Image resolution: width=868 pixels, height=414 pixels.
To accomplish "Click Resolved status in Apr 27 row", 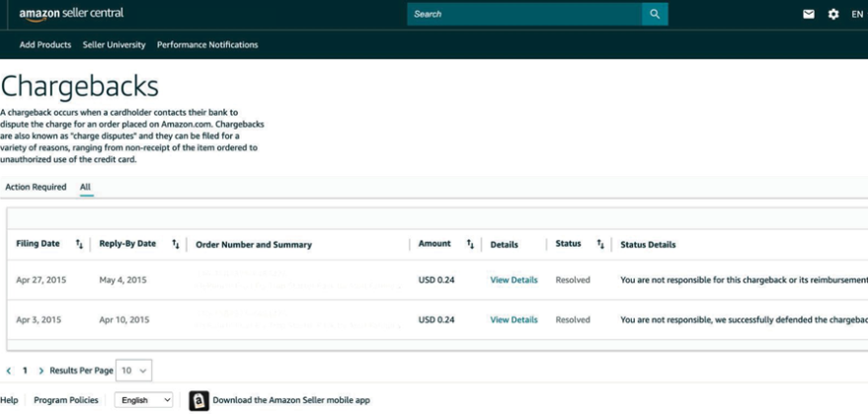I will (573, 280).
